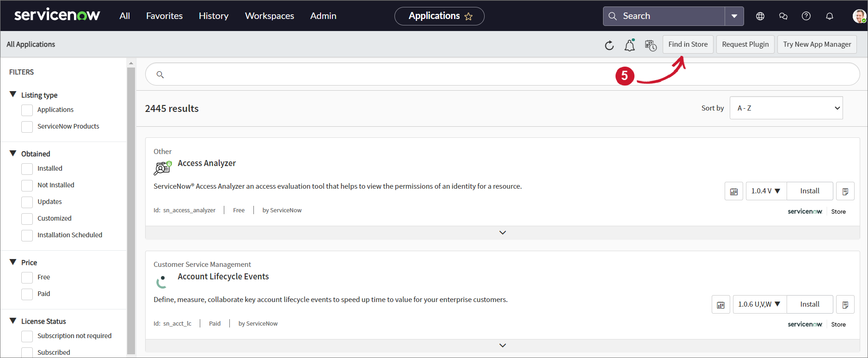Check the ServiceNow Products filter
The width and height of the screenshot is (868, 358).
pyautogui.click(x=27, y=127)
